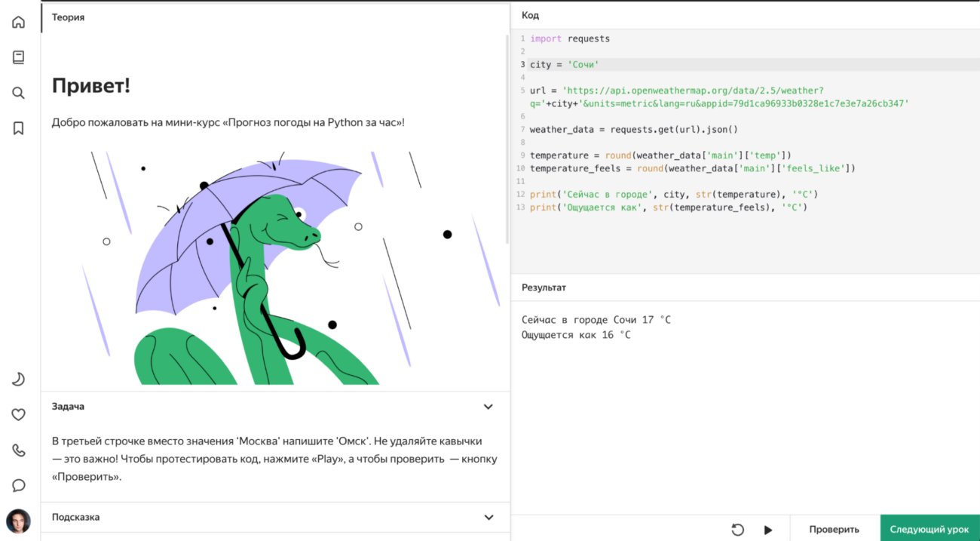Screen dimensions: 980x541
Task: Open the Home page from sidebar
Action: click(18, 22)
